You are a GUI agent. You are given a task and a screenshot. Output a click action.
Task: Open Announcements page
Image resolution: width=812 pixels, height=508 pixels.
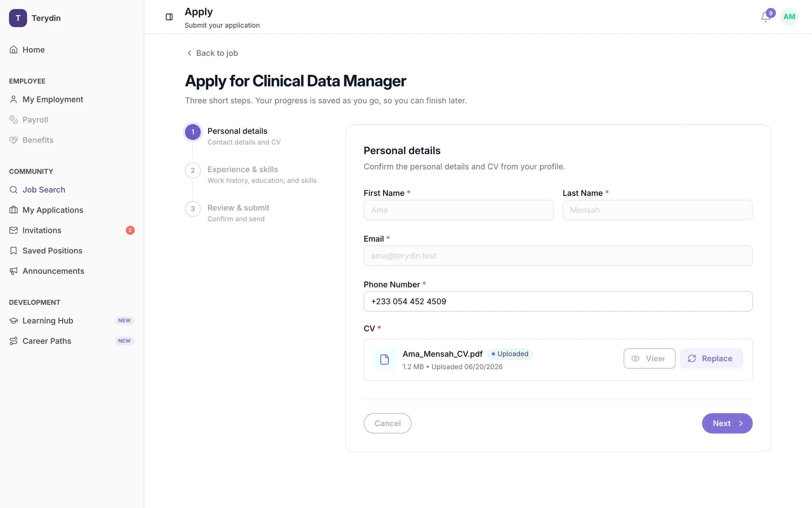click(x=72, y=271)
